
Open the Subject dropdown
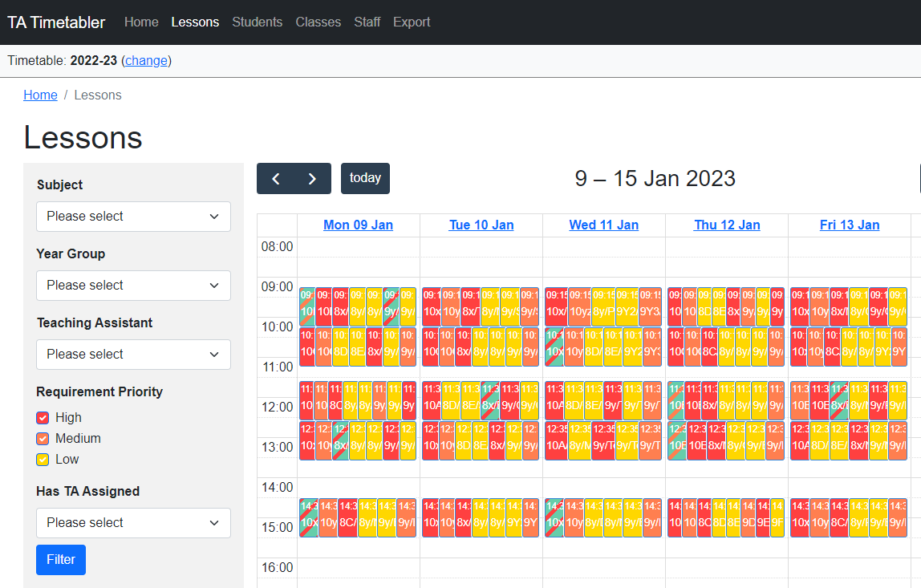133,217
